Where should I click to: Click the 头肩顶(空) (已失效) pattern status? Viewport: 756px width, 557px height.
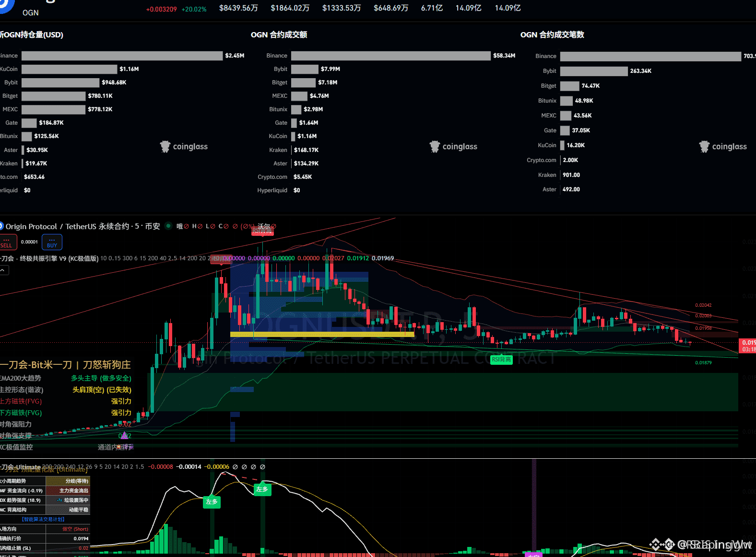click(x=102, y=390)
